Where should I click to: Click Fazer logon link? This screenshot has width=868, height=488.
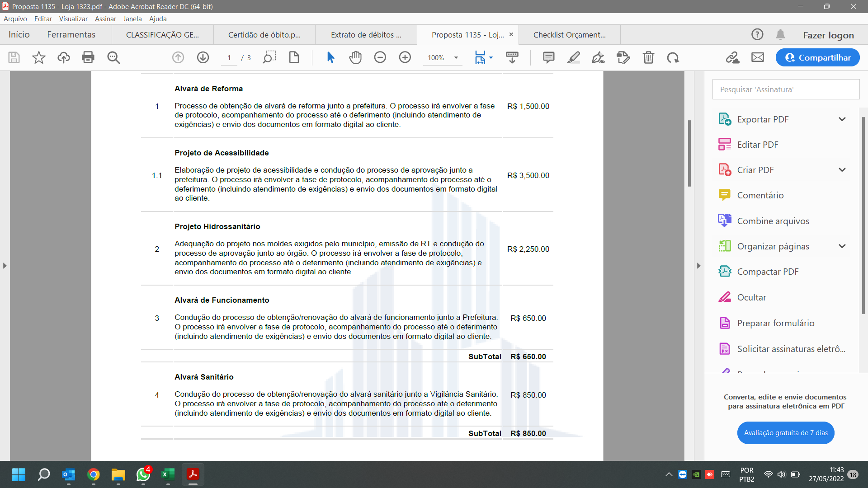[x=828, y=35]
